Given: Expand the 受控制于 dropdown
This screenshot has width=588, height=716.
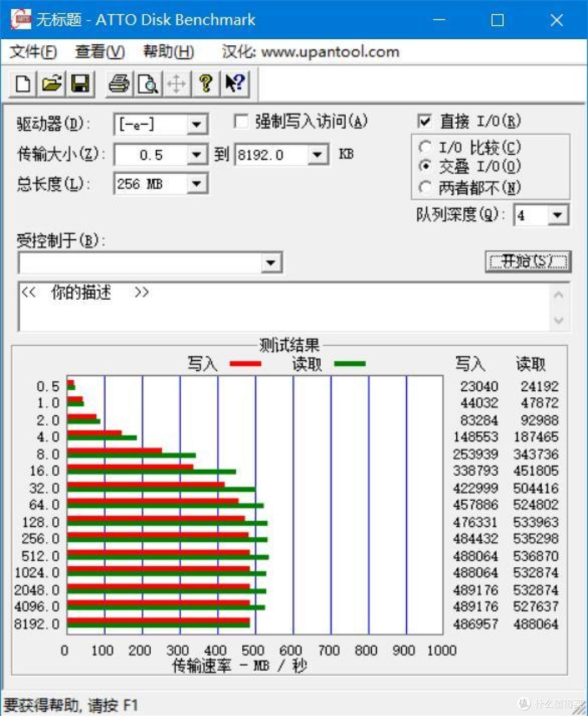Looking at the screenshot, I should pyautogui.click(x=271, y=263).
